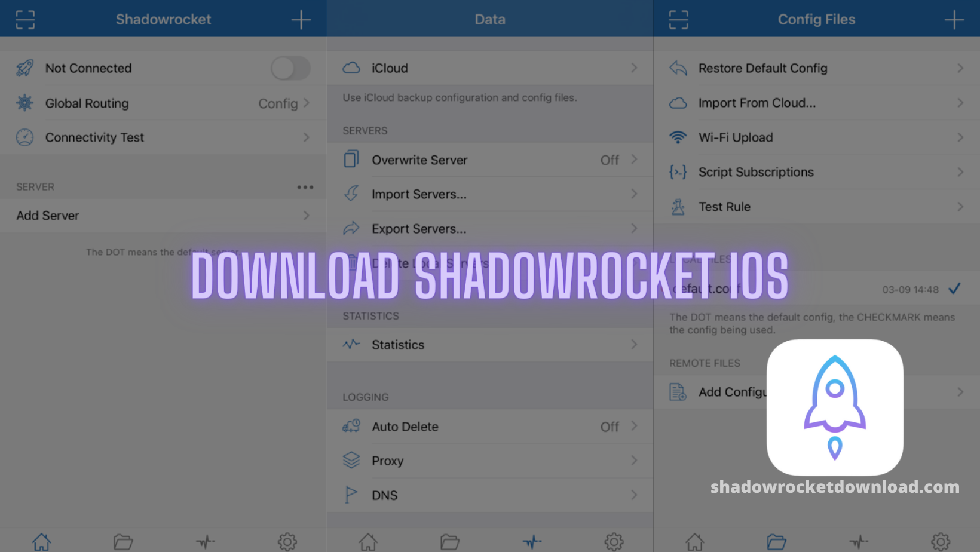Tap Proxy layers icon
The height and width of the screenshot is (552, 980).
[351, 460]
